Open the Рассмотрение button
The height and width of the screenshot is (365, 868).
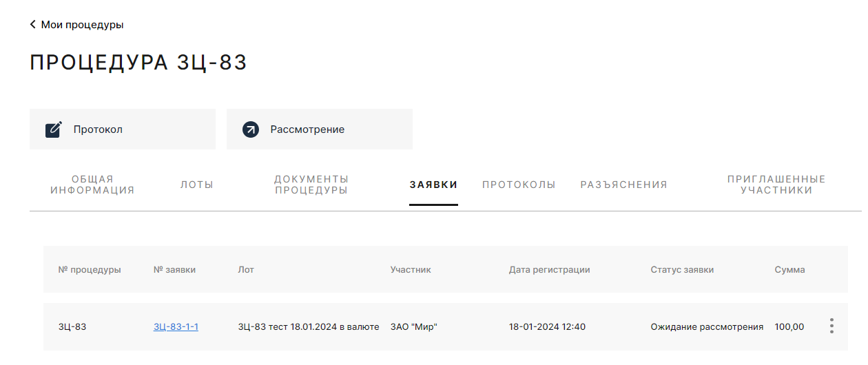click(320, 129)
